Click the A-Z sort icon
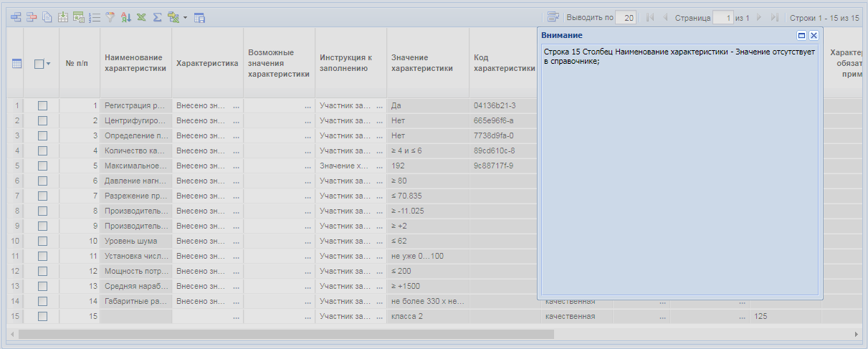The image size is (868, 349). click(x=125, y=17)
